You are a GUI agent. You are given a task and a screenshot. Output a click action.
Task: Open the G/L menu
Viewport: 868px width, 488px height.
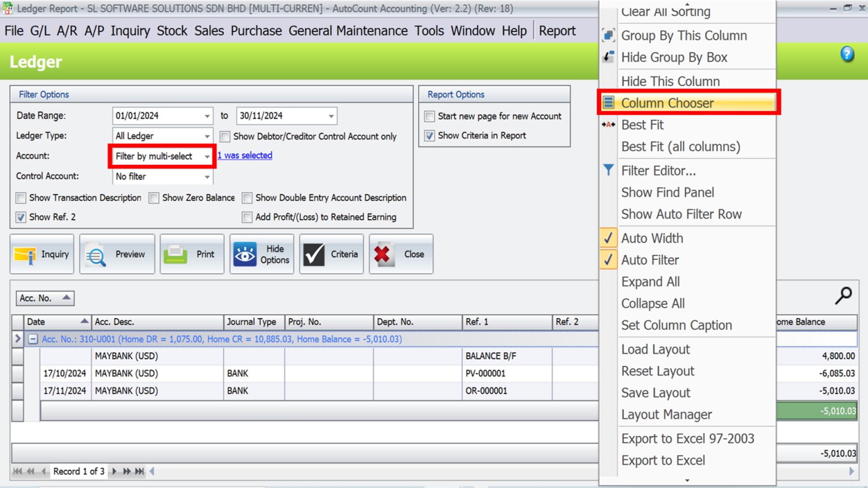pyautogui.click(x=40, y=31)
